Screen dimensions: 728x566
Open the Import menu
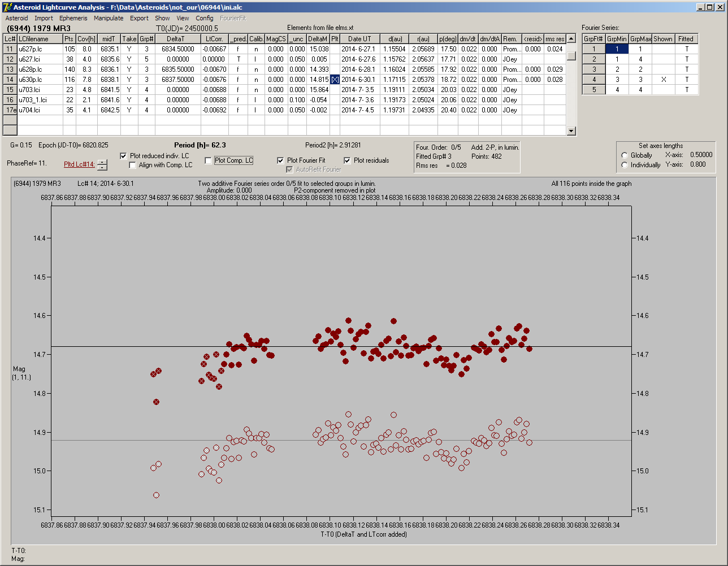click(x=44, y=18)
